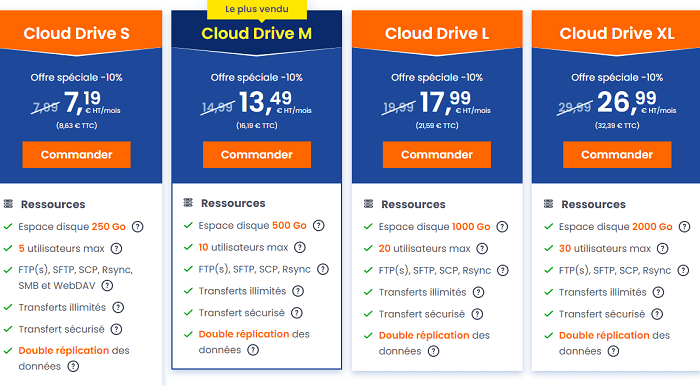Viewport: 700px width, 386px height.
Task: Click the crossed-out 19,99 price
Action: (x=398, y=107)
